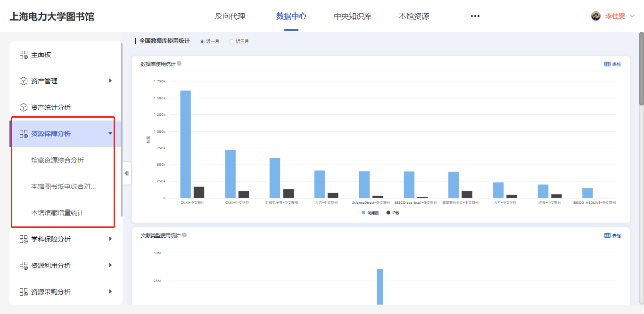Click the 资源采购分析 sidebar icon
The width and height of the screenshot is (644, 314).
[24, 292]
